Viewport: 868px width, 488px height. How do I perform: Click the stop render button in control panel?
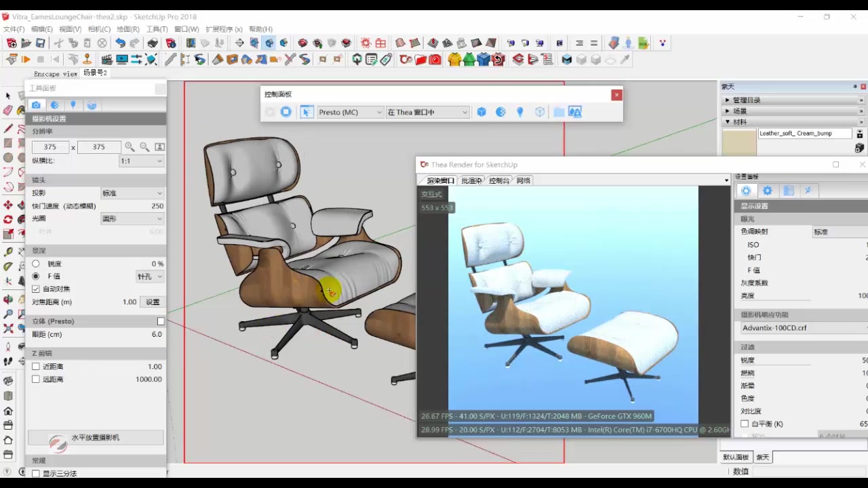[x=286, y=112]
